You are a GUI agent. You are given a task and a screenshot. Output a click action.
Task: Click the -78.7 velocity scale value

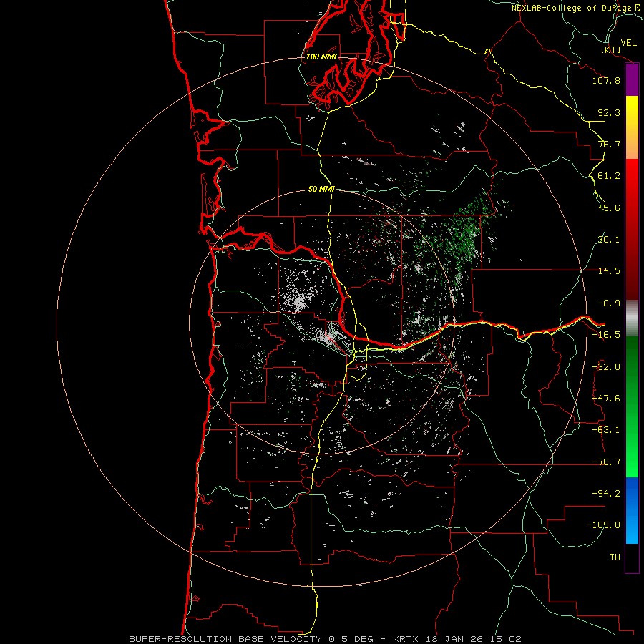pyautogui.click(x=606, y=462)
